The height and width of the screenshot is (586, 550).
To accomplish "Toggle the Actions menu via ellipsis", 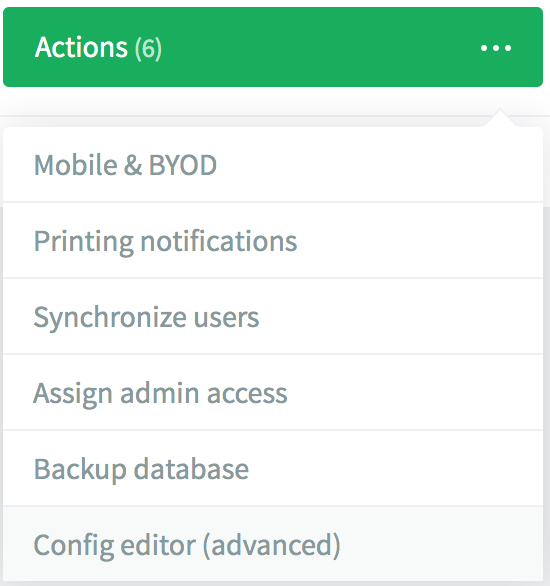I will tap(496, 48).
